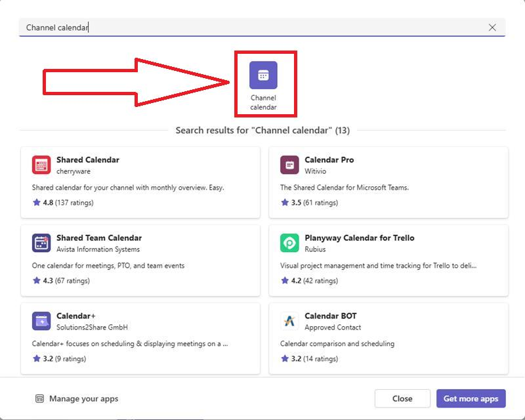Close the app picker dialog
This screenshot has width=525, height=420.
[x=402, y=398]
